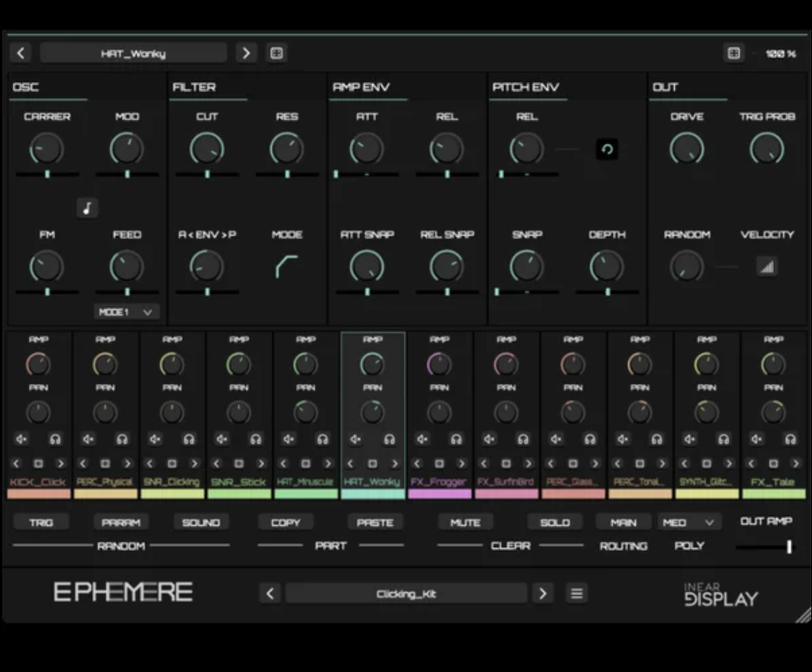Click next sound arrow on FX_Frogger channel

tap(461, 463)
